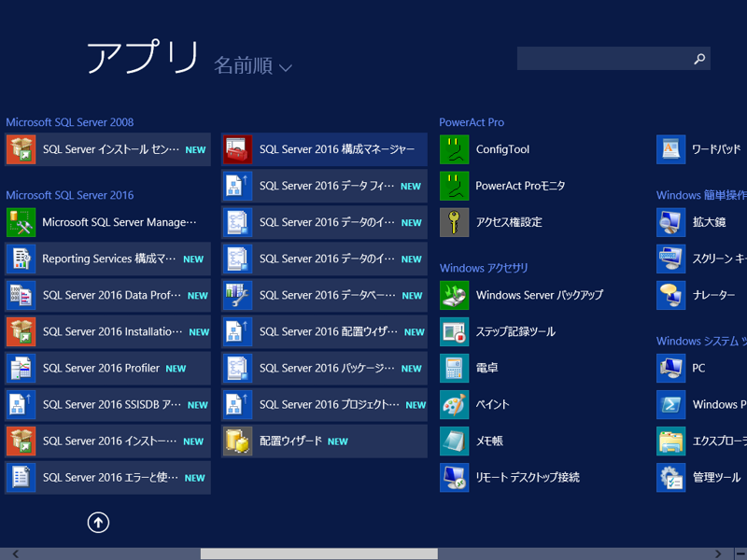
Task: Open 電卓 calculator icon
Action: pyautogui.click(x=455, y=368)
